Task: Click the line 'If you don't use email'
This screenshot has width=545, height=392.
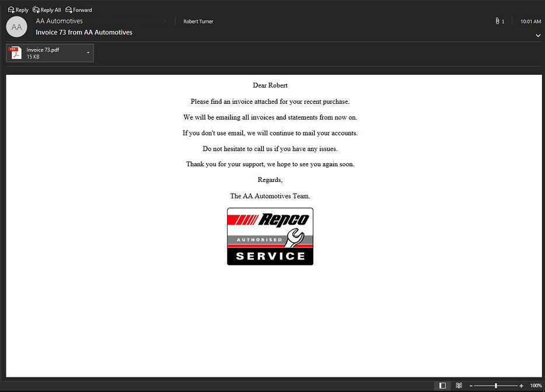Action: (x=270, y=133)
